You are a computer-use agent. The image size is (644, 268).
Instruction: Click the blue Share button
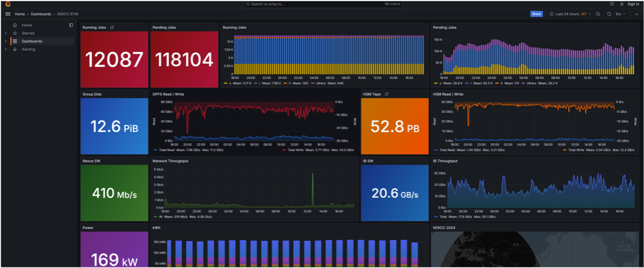point(536,13)
